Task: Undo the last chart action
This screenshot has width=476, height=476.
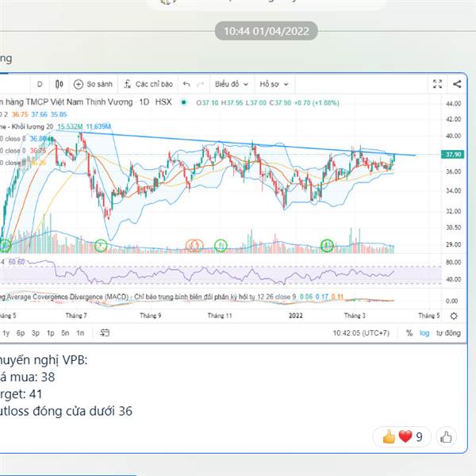Action: click(x=186, y=84)
